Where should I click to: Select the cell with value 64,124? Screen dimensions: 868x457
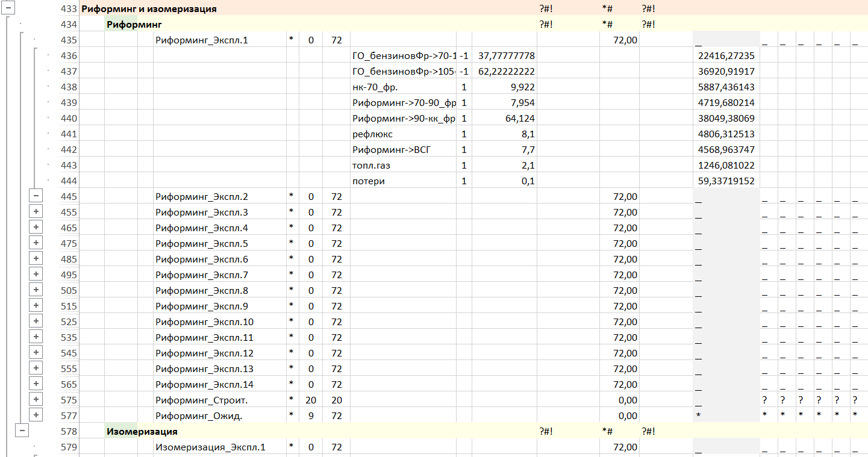click(504, 119)
